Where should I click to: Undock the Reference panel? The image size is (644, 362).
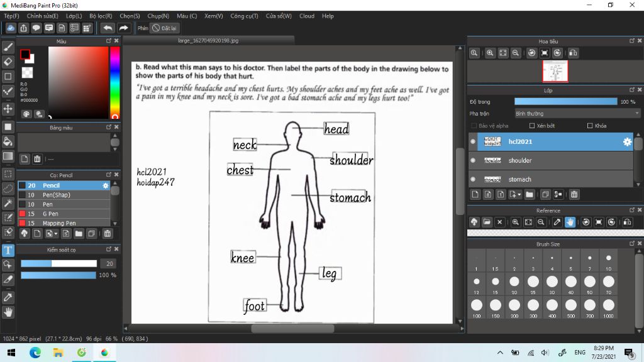tap(631, 210)
